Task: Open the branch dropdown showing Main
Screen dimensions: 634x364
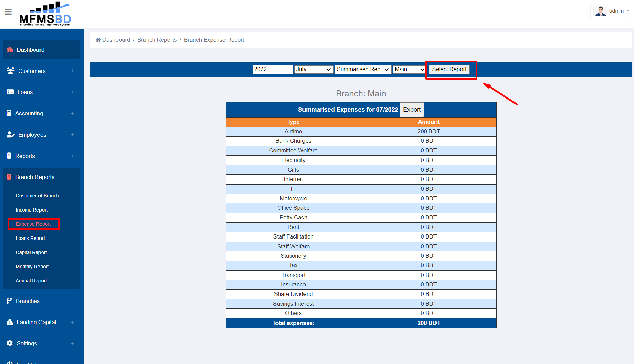Action: tap(409, 69)
